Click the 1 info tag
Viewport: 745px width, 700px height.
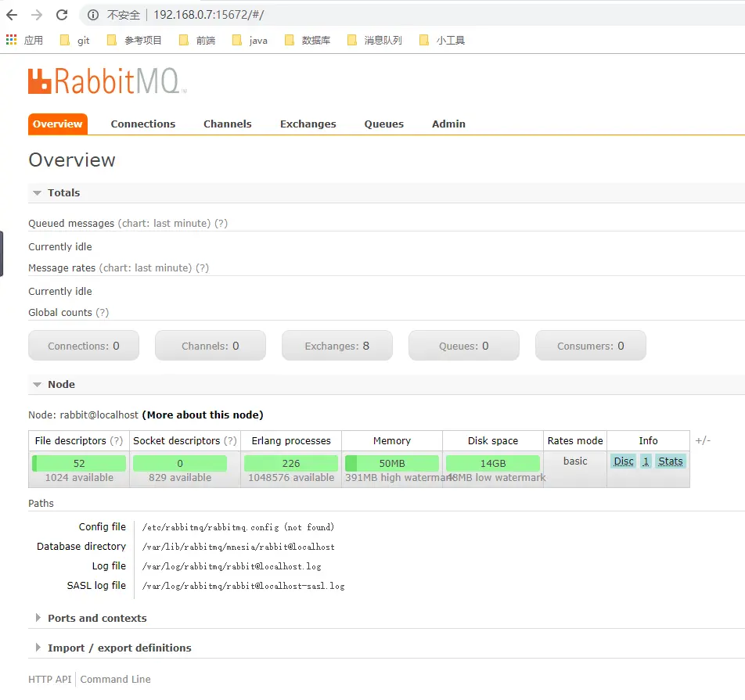(x=646, y=461)
